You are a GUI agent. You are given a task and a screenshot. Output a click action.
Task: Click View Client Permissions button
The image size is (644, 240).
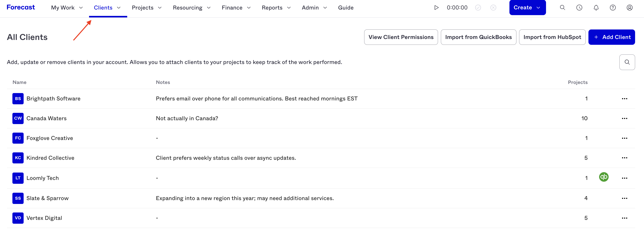pos(401,37)
